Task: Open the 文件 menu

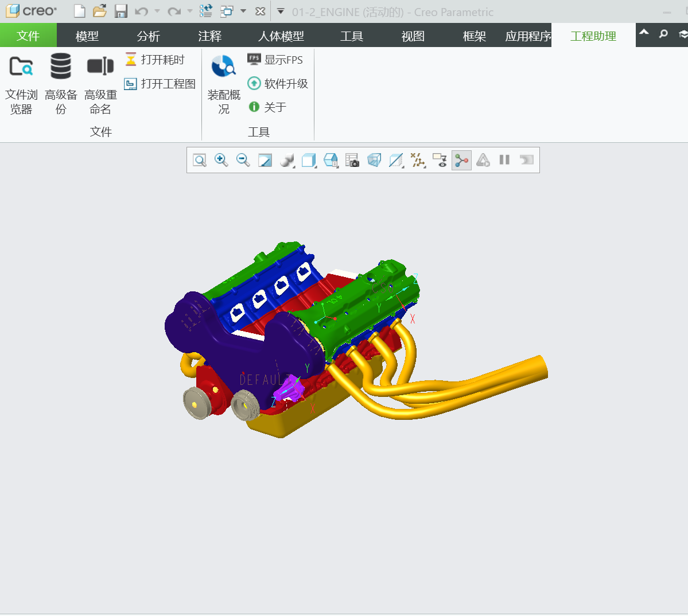Action: (x=28, y=36)
